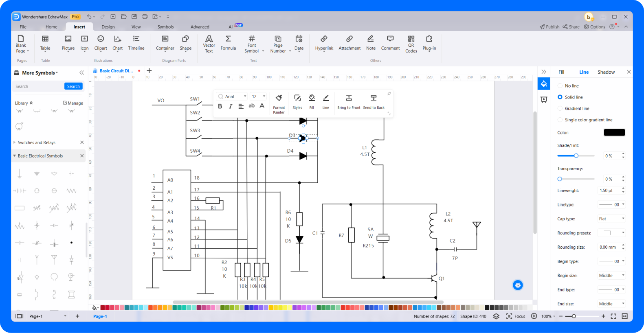Viewport: 644px width, 333px height.
Task: Collapse the symbols library panel
Action: (81, 73)
